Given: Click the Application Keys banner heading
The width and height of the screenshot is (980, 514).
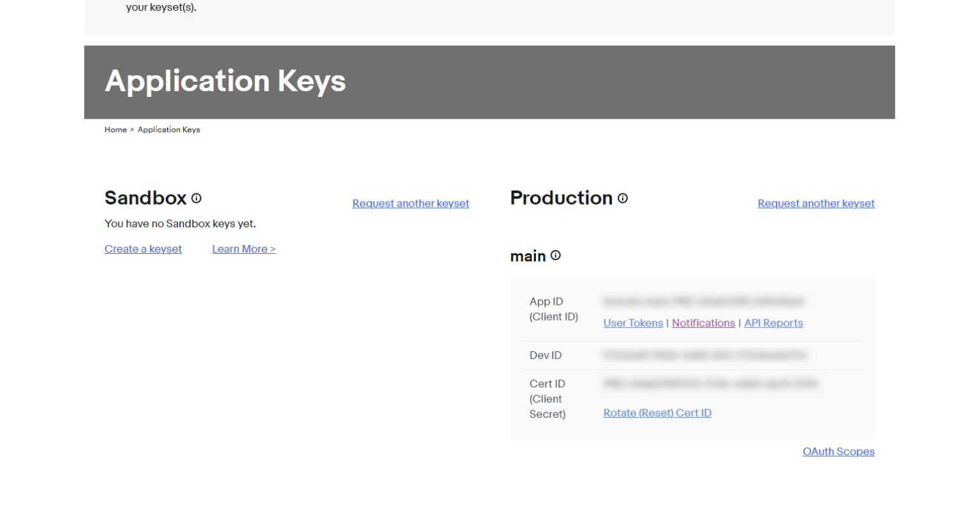Looking at the screenshot, I should 225,81.
